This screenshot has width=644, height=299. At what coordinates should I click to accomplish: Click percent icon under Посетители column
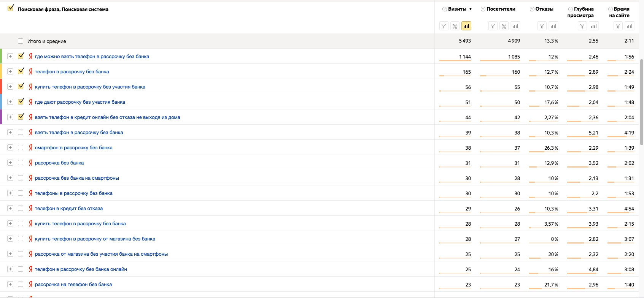click(504, 26)
